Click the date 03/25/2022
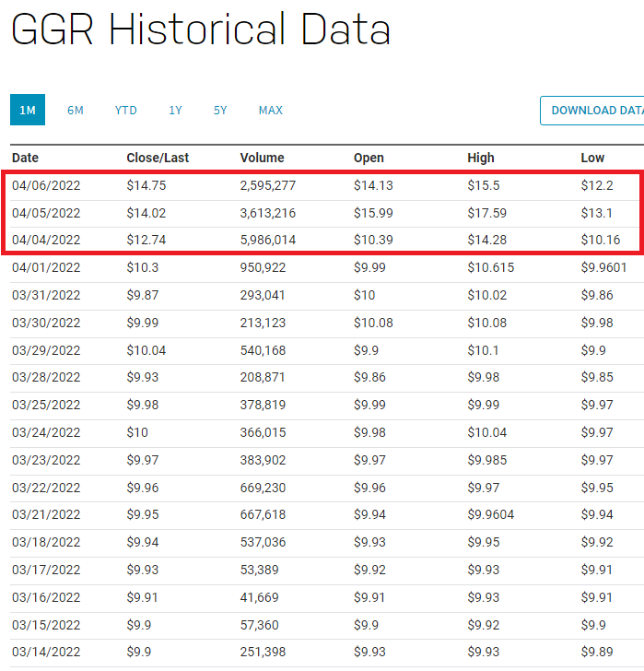 pyautogui.click(x=46, y=405)
